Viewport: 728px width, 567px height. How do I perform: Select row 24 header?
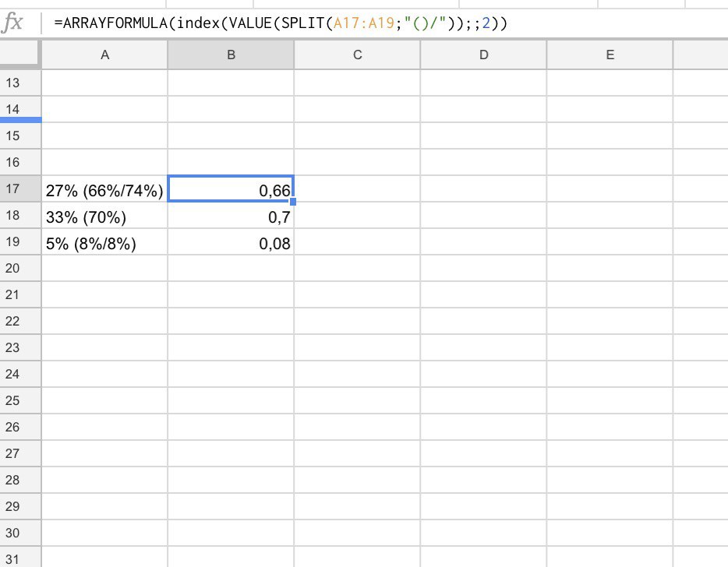pyautogui.click(x=20, y=374)
